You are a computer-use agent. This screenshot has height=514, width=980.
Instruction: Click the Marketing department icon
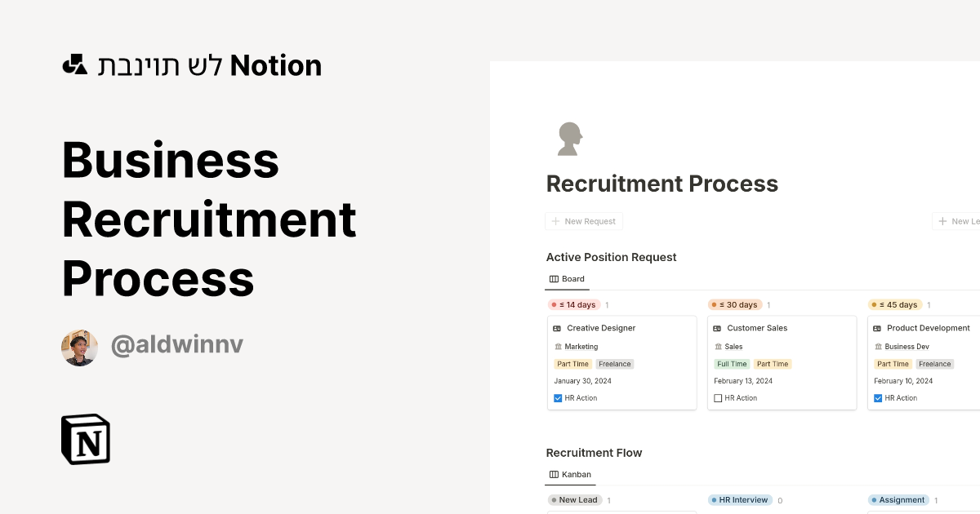[559, 347]
